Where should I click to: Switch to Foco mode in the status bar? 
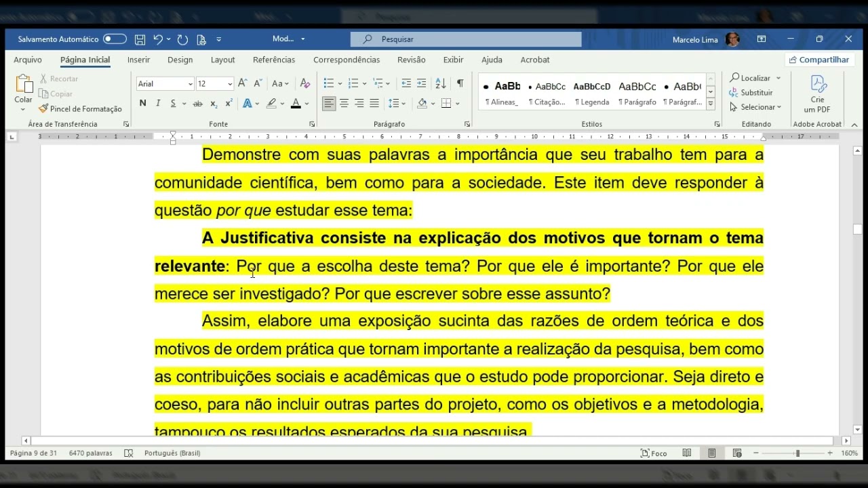tap(654, 453)
